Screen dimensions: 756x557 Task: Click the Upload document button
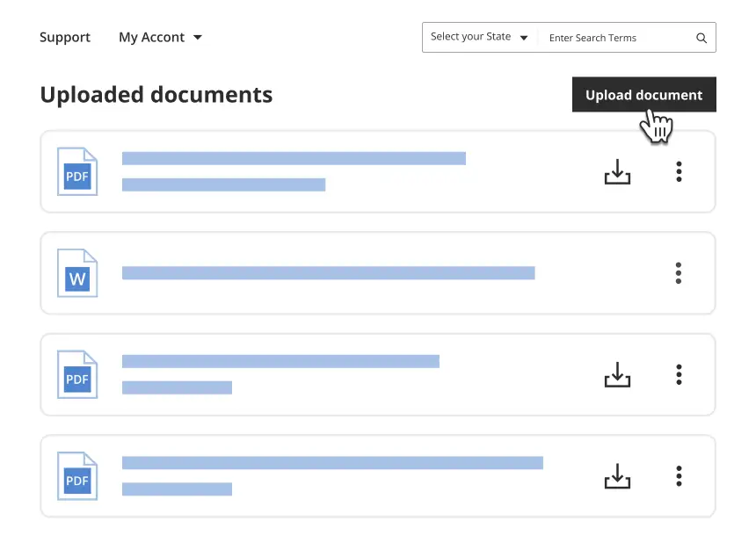643,94
